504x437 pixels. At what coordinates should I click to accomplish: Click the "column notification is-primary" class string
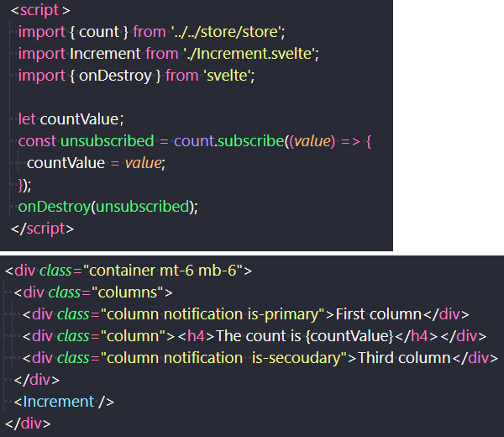click(213, 314)
